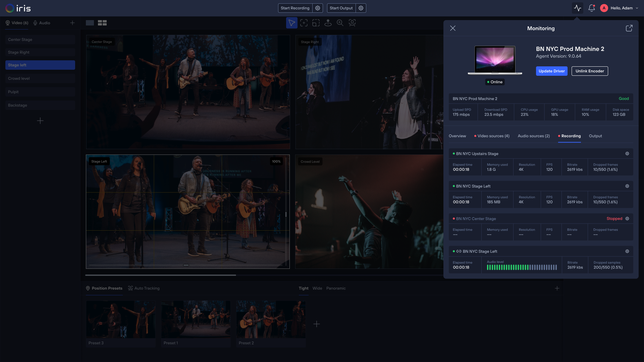This screenshot has height=362, width=644.
Task: Select Backstage in source list
Action: coord(40,105)
